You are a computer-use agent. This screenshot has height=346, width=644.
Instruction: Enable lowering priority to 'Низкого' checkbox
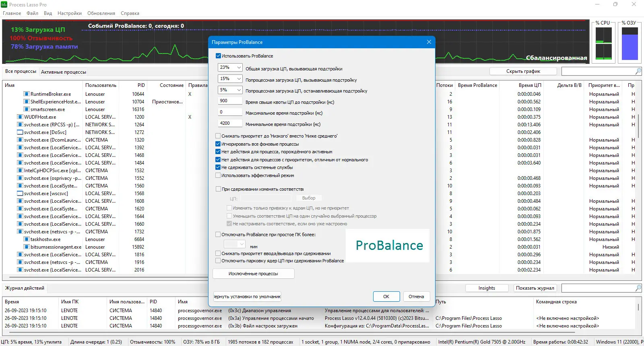(x=218, y=136)
